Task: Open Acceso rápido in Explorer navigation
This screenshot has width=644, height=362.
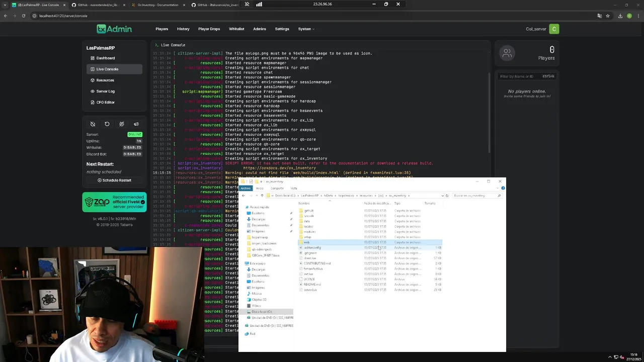Action: coord(259,207)
